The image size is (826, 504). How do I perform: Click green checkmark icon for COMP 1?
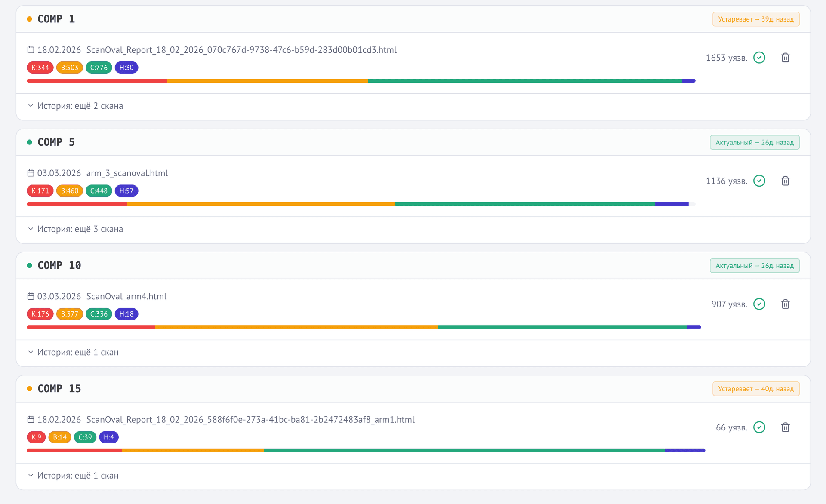(759, 58)
